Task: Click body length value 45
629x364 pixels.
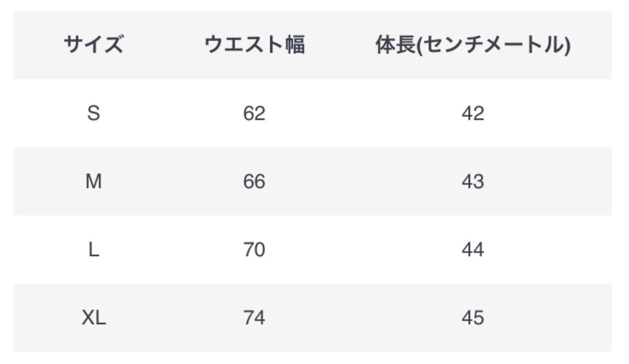Action: coord(473,317)
